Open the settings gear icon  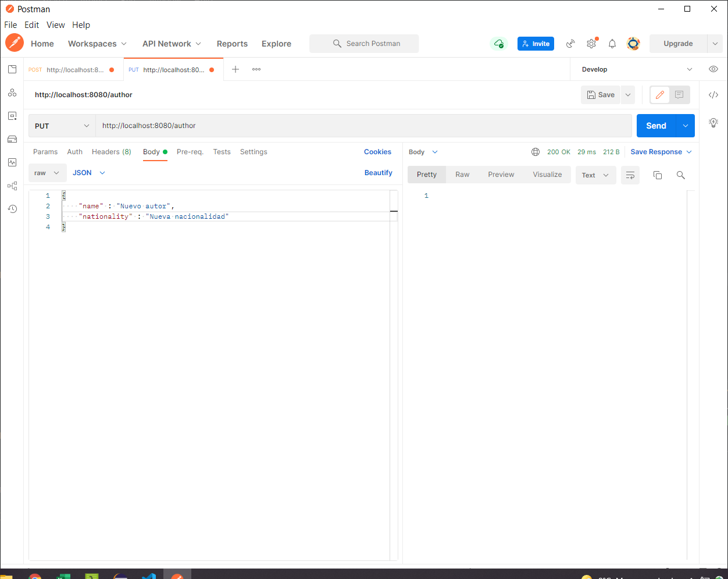[x=591, y=44]
